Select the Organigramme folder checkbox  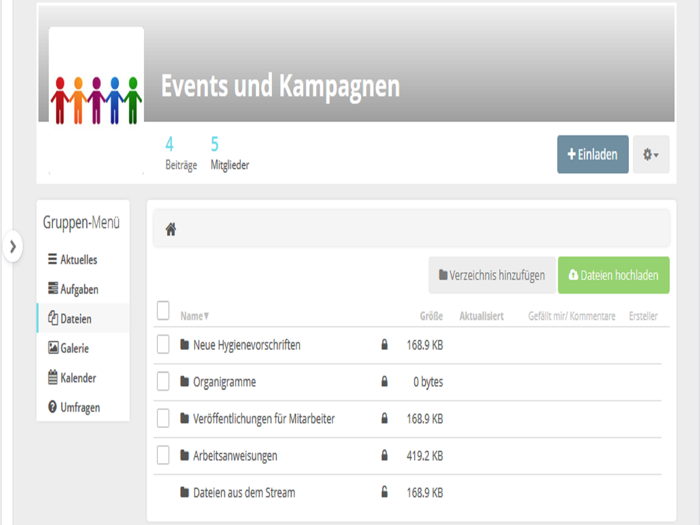pyautogui.click(x=164, y=382)
